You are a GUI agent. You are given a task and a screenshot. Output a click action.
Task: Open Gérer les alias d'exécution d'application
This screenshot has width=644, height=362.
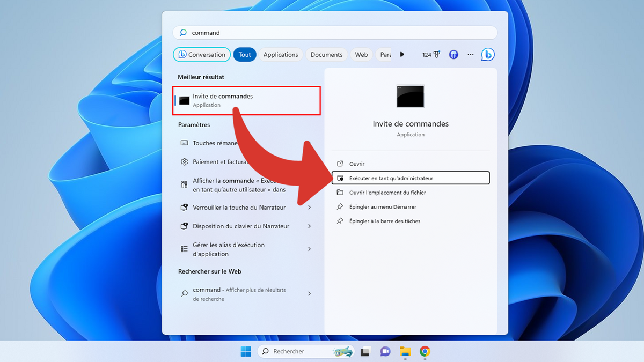coord(246,249)
